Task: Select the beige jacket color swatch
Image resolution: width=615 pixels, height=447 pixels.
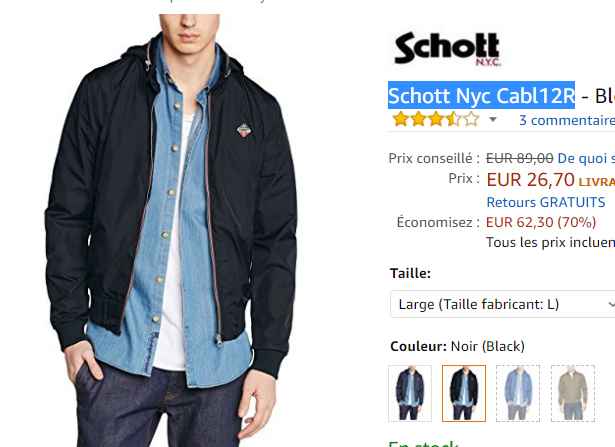Action: point(573,393)
